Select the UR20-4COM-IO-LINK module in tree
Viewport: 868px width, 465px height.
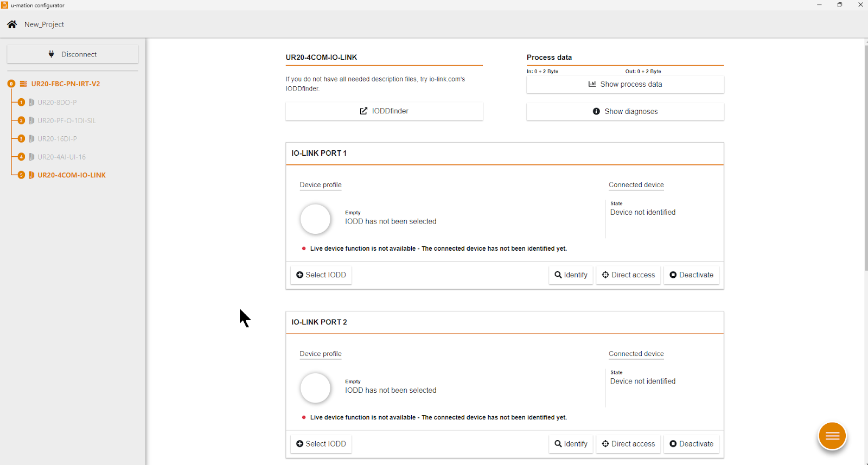[x=72, y=175]
